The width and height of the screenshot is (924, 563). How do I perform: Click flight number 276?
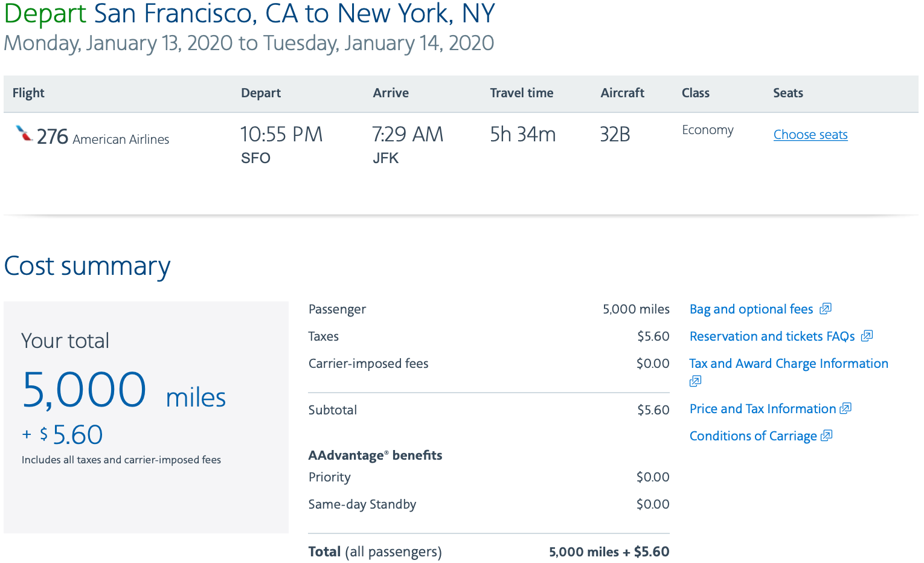pyautogui.click(x=53, y=137)
